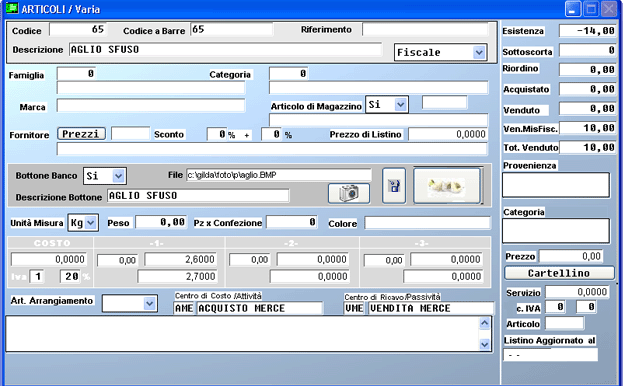Click the Famiglia code field
Screen dimensions: 623x386
[76, 74]
